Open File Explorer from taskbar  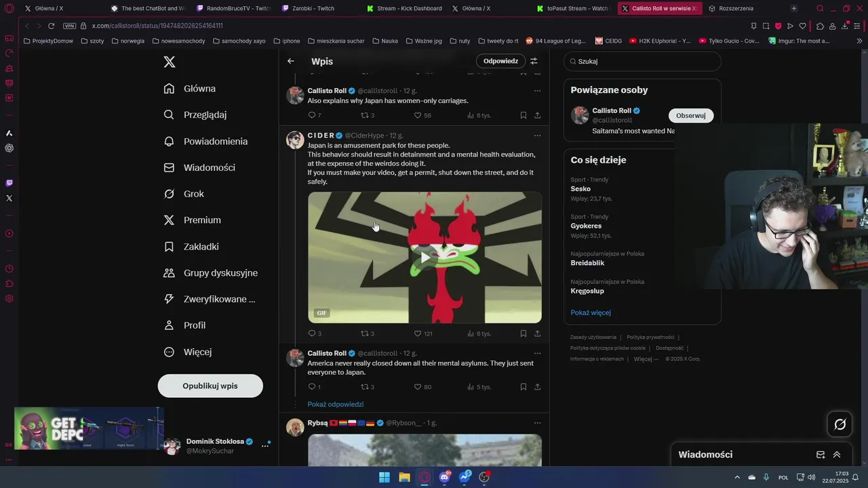pos(404,477)
